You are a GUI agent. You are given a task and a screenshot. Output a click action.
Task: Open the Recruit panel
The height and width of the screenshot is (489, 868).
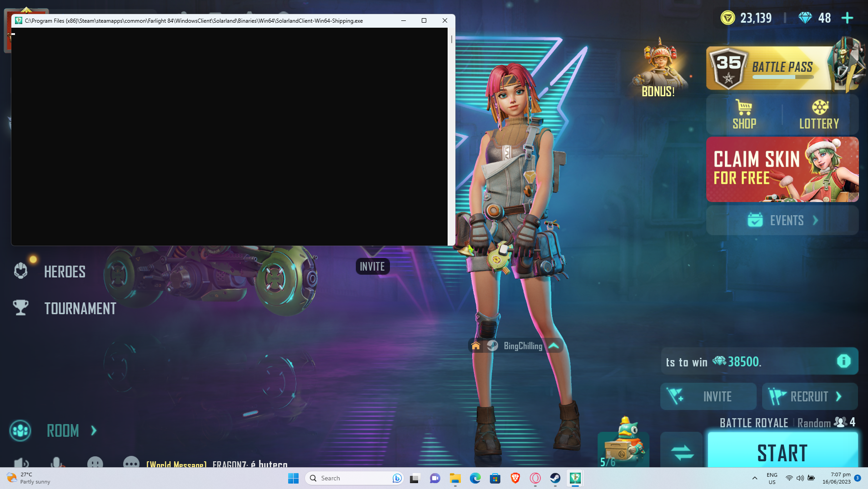pyautogui.click(x=810, y=396)
